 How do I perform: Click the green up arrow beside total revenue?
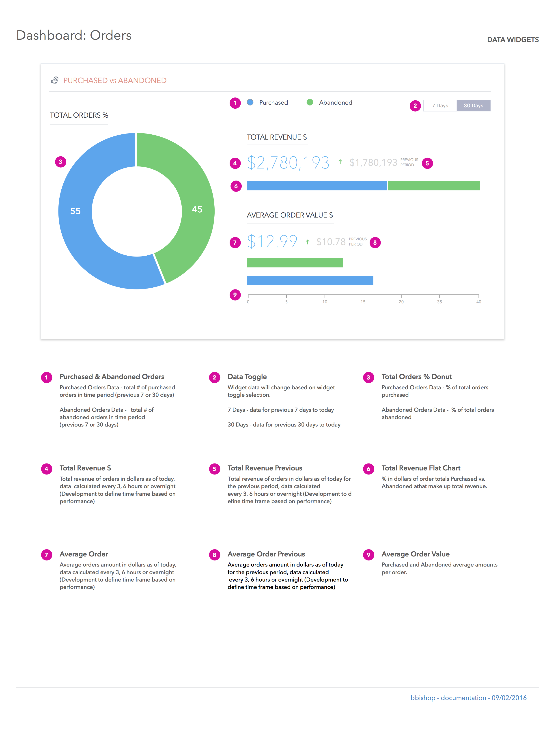coord(340,162)
